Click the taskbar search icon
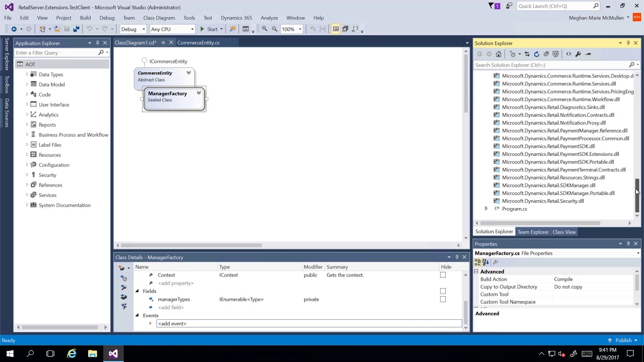The height and width of the screenshot is (362, 644). (30, 354)
